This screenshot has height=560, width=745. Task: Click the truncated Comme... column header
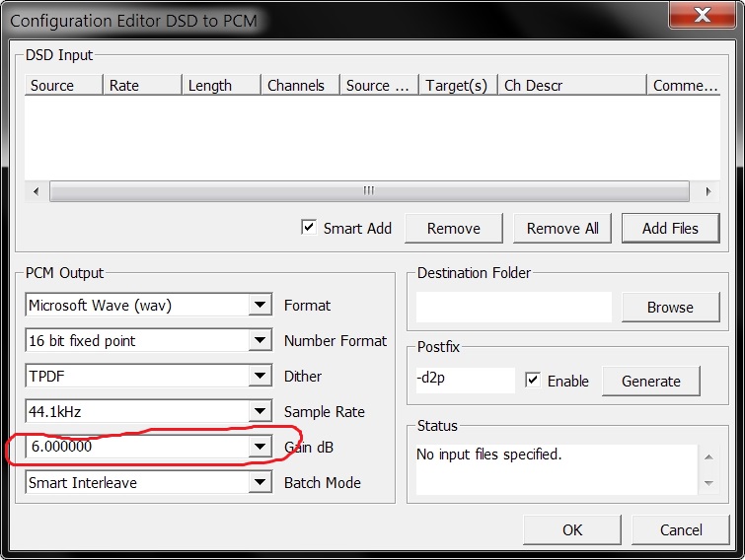tap(684, 85)
